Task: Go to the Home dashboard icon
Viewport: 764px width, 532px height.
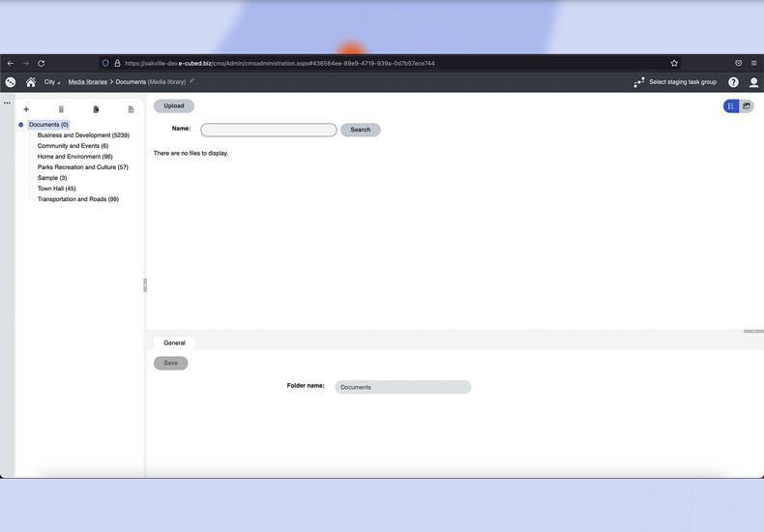Action: pos(31,82)
